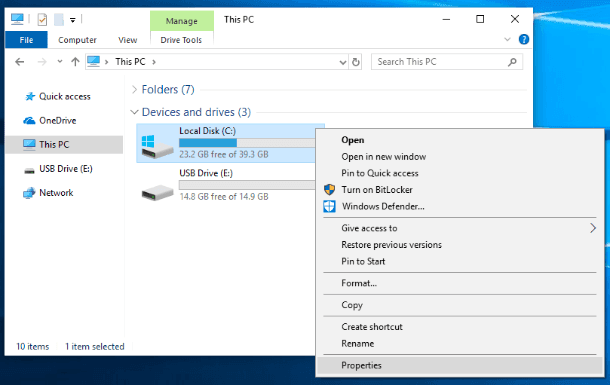Click the 10 items status bar text
Viewport: 610px width, 385px height.
[33, 346]
